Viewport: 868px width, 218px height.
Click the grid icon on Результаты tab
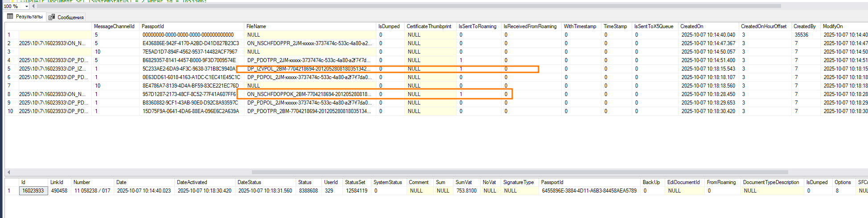tap(10, 17)
